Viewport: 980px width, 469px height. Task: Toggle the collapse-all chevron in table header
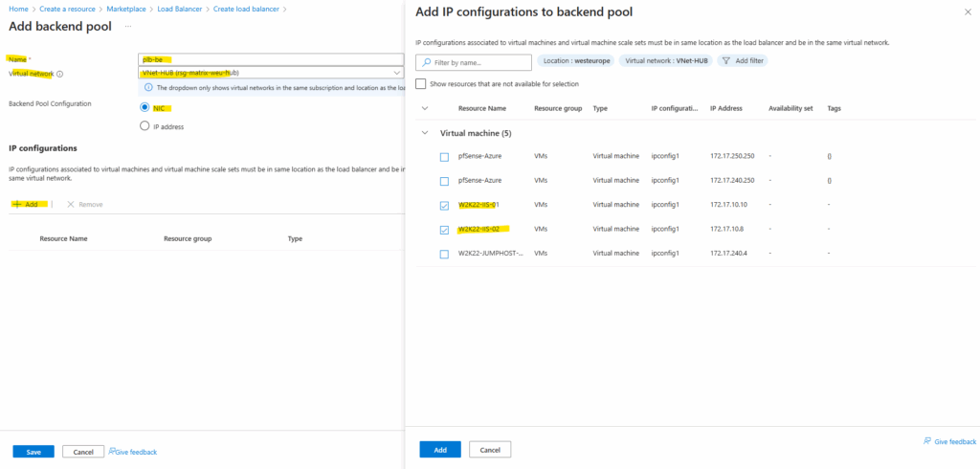point(425,108)
